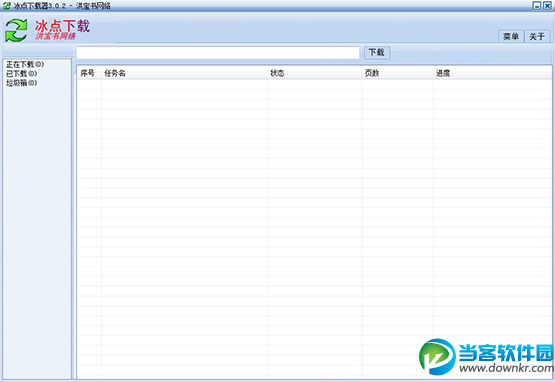Open the 关于 about button
555x382 pixels.
click(537, 36)
